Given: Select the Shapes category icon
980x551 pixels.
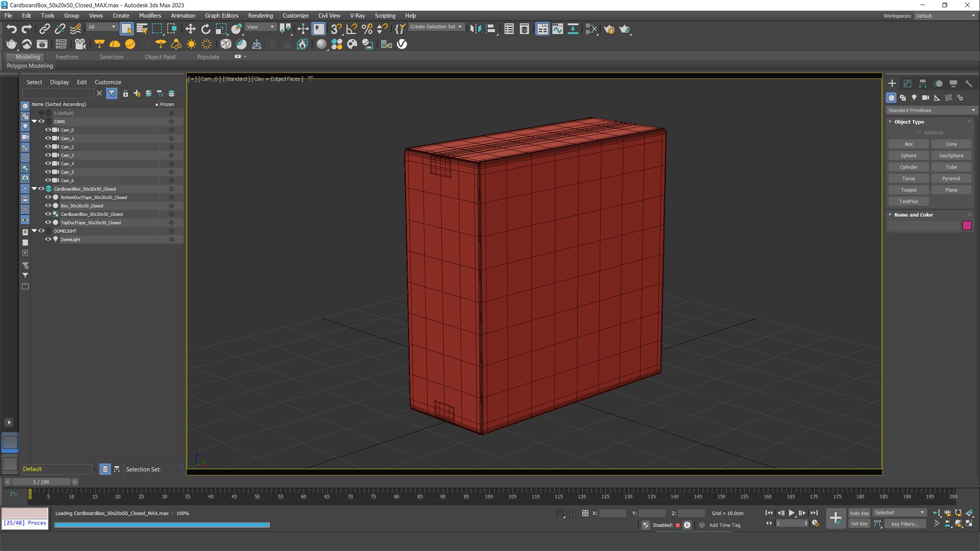Looking at the screenshot, I should coord(903,97).
